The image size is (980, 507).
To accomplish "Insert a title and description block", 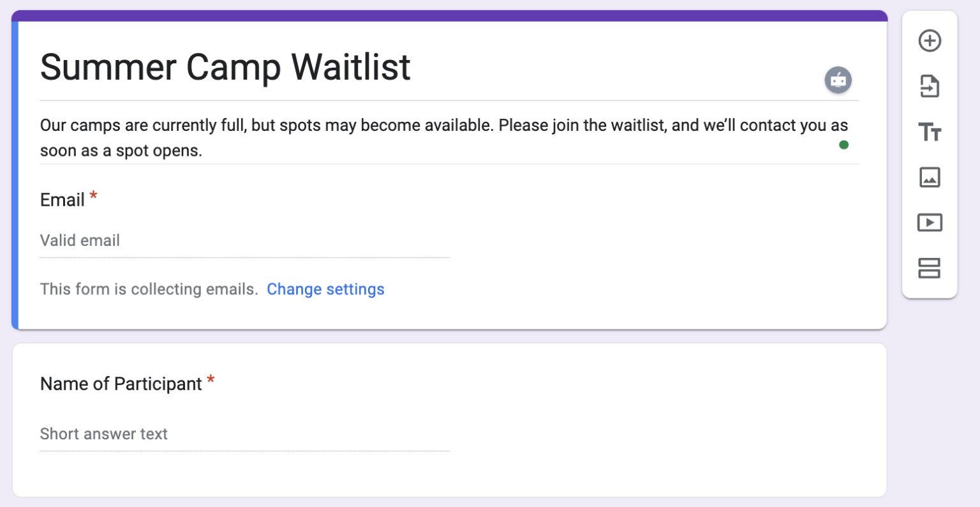I will click(x=930, y=132).
